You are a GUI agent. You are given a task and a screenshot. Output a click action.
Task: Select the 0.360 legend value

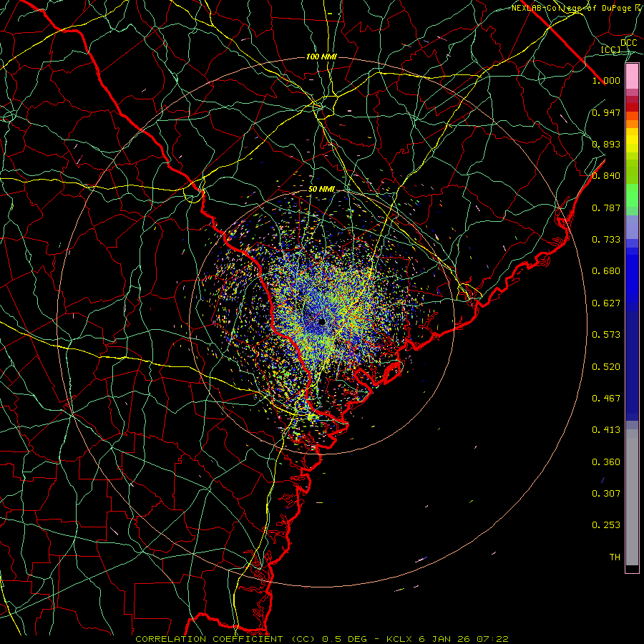pos(606,462)
